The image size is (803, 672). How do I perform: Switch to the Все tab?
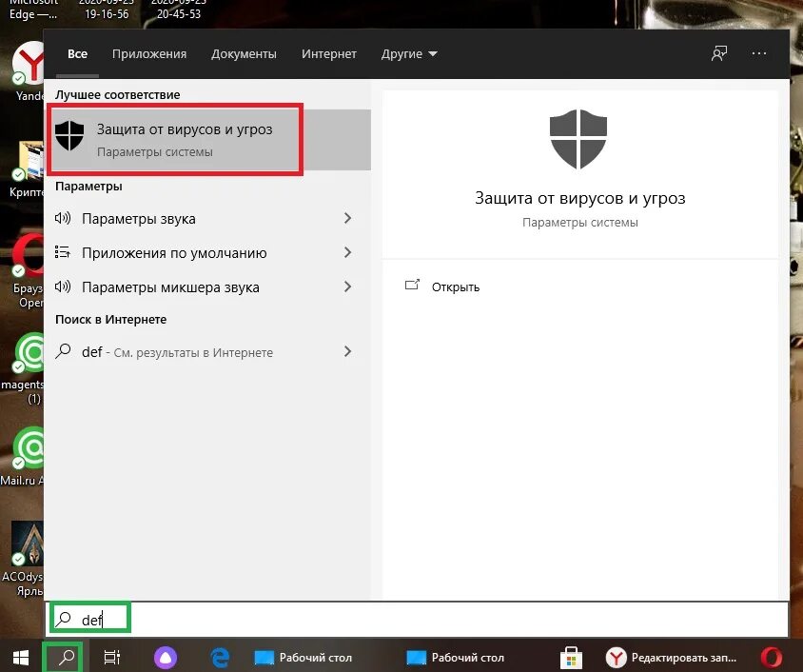click(77, 54)
